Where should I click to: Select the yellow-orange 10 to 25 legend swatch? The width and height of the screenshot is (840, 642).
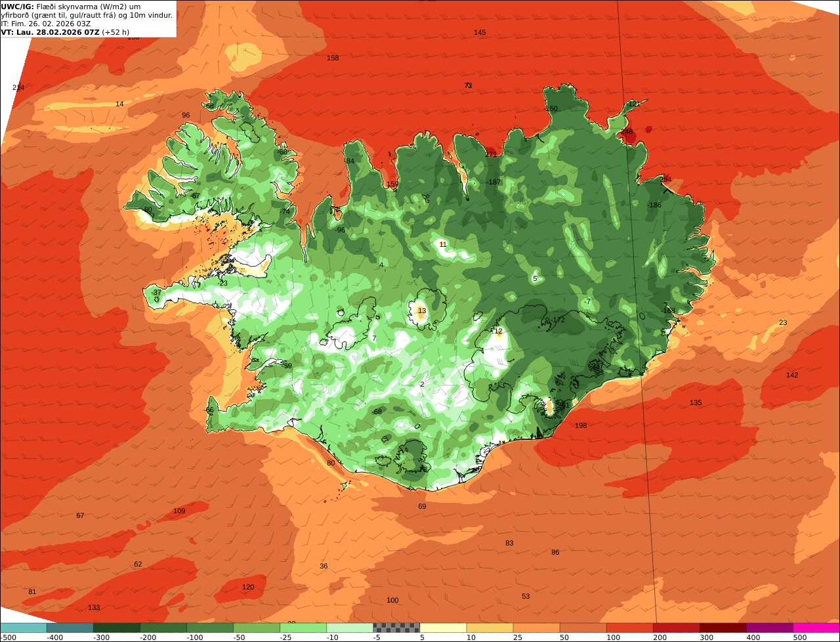point(490,628)
